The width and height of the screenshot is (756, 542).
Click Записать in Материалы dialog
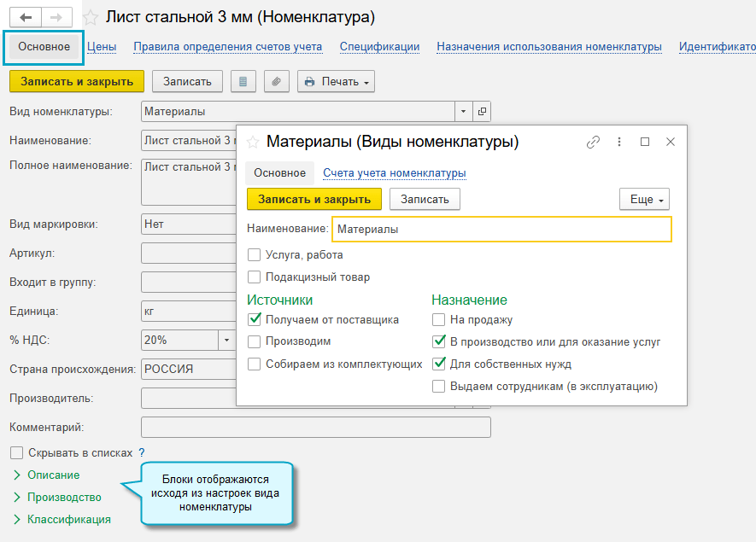425,199
